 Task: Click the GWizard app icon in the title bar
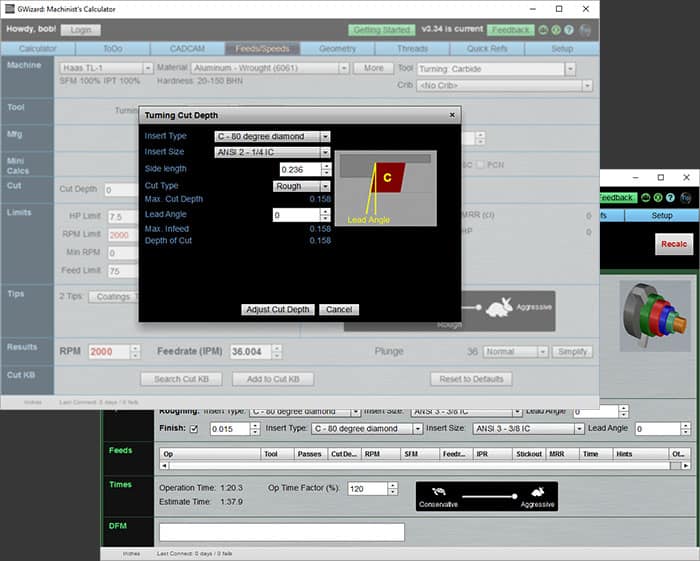click(10, 8)
